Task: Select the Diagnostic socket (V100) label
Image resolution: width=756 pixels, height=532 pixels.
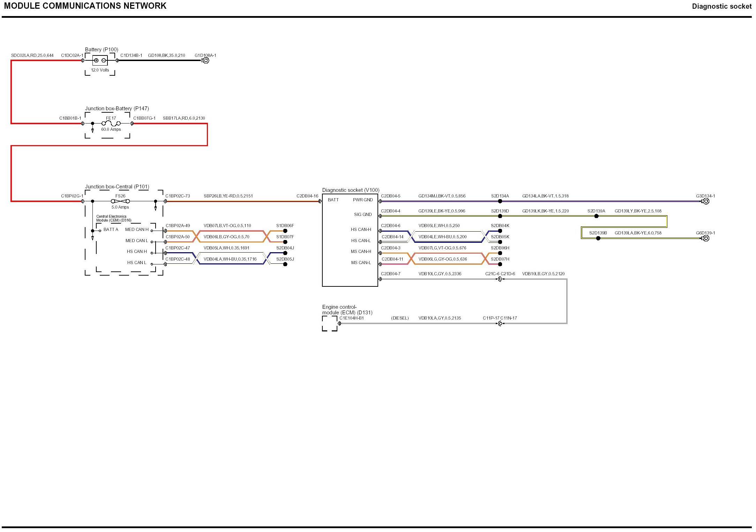Action: pos(351,190)
